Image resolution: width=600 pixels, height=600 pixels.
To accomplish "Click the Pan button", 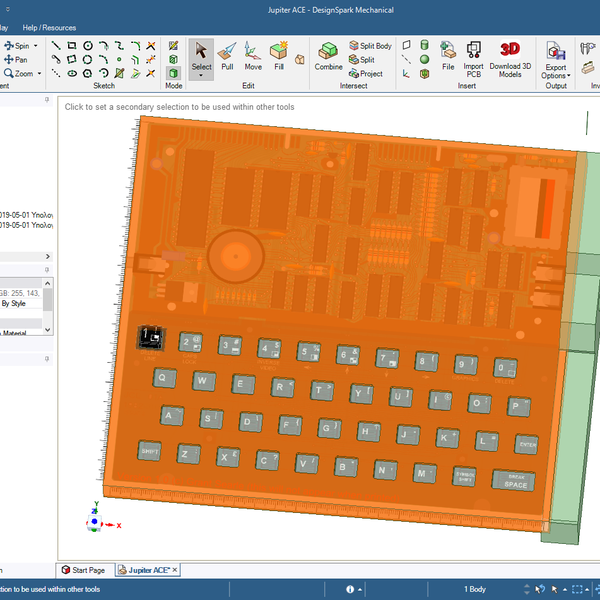I will pos(17,59).
